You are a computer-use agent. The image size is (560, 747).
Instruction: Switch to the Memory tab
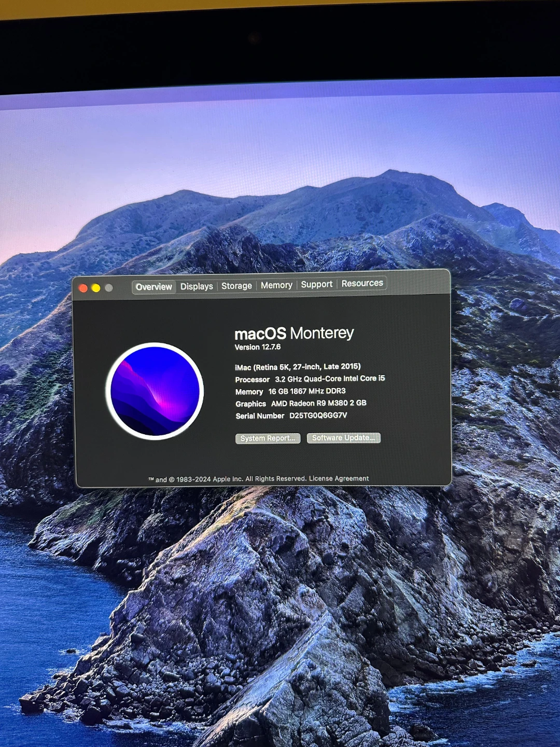click(276, 285)
